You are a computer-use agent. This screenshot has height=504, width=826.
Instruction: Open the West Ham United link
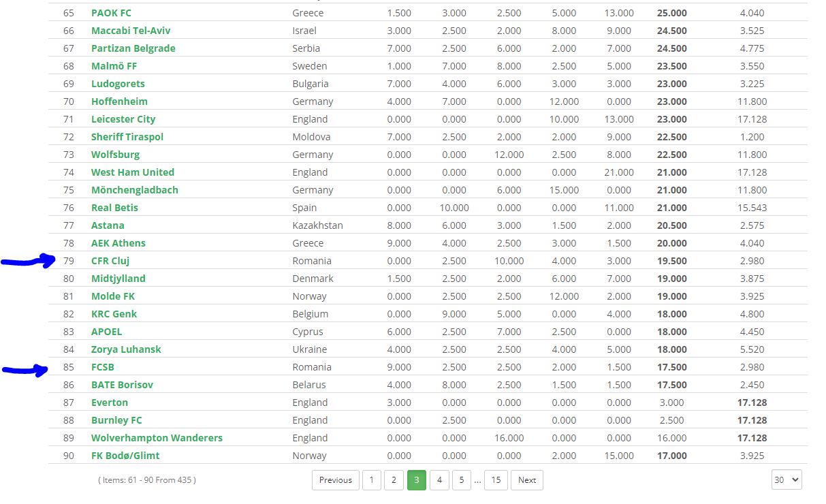click(133, 172)
